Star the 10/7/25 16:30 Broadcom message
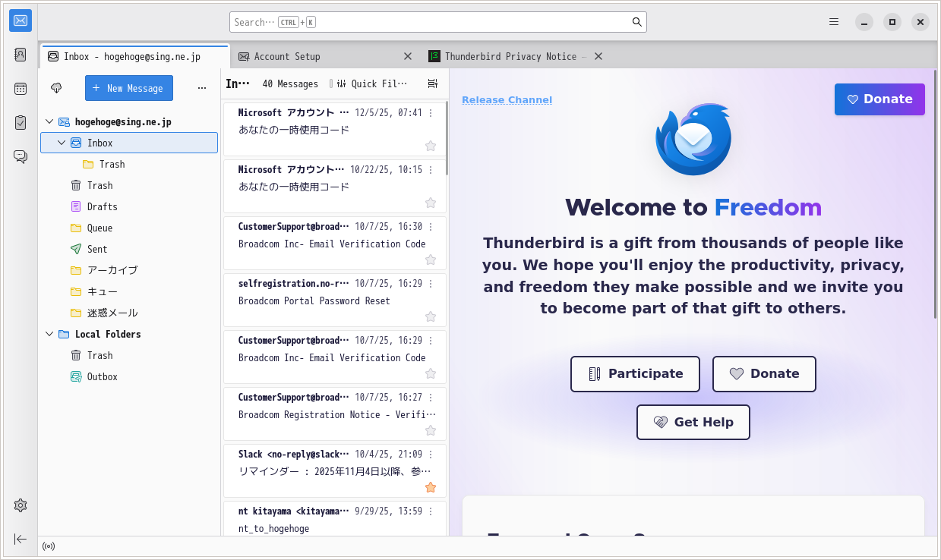 click(431, 260)
